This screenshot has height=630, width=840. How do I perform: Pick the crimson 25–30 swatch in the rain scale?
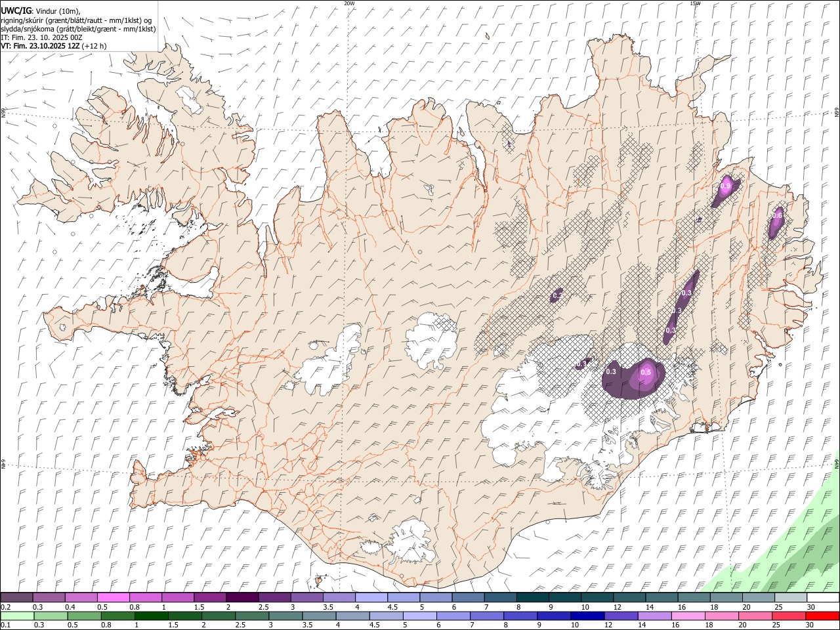[787, 616]
